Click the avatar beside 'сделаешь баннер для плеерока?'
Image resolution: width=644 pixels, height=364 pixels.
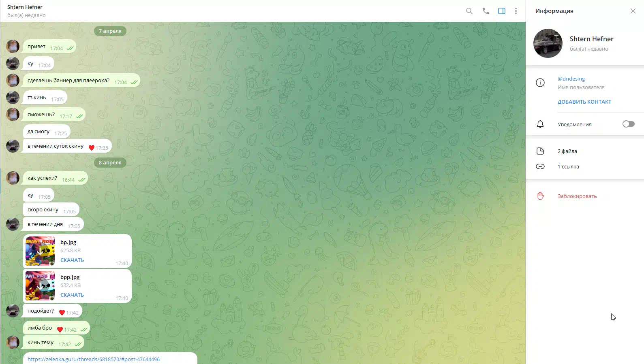click(x=13, y=80)
